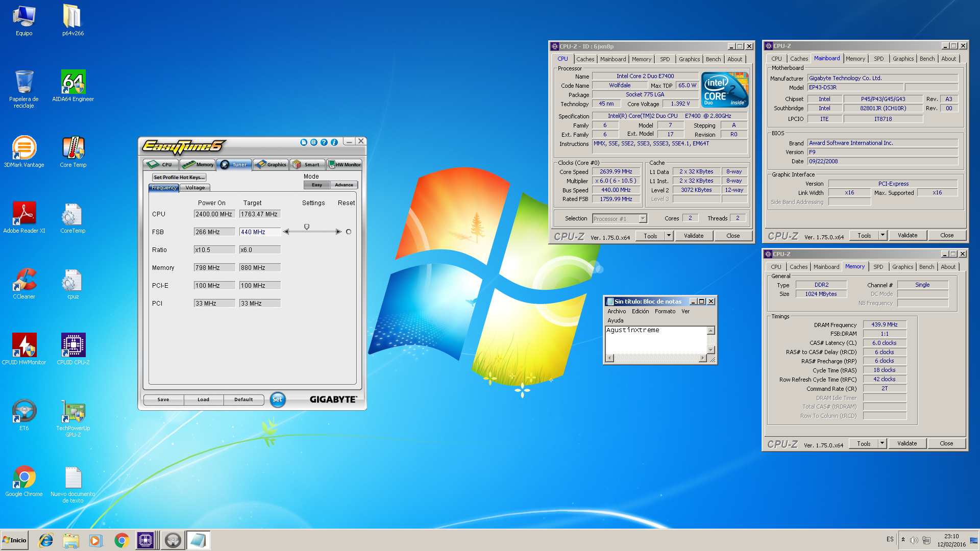Viewport: 980px width, 551px height.
Task: Select the 3DMark Vantage desktop icon
Action: tap(24, 152)
